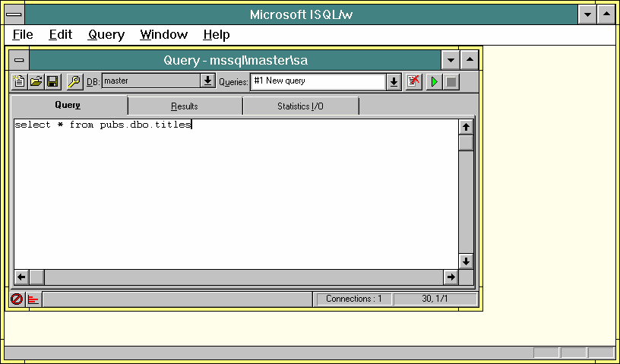Click the 'Query - mssql\master\sa' title bar
620x364 pixels.
click(236, 60)
